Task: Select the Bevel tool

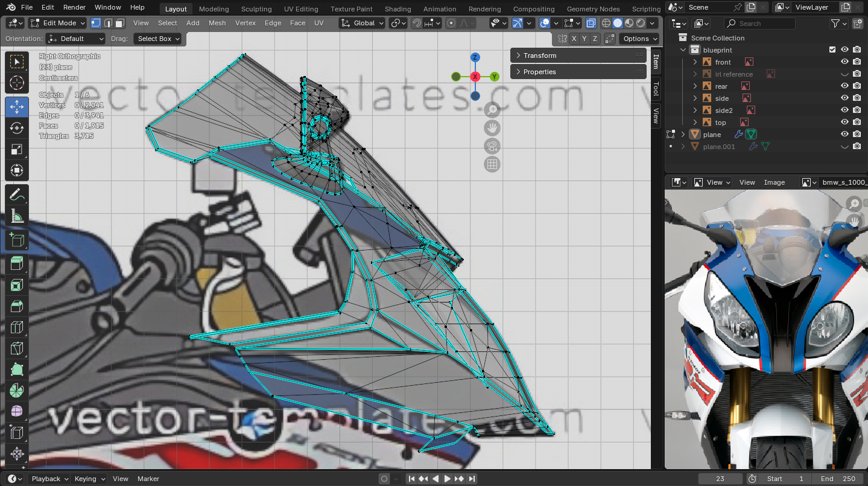Action: click(17, 306)
